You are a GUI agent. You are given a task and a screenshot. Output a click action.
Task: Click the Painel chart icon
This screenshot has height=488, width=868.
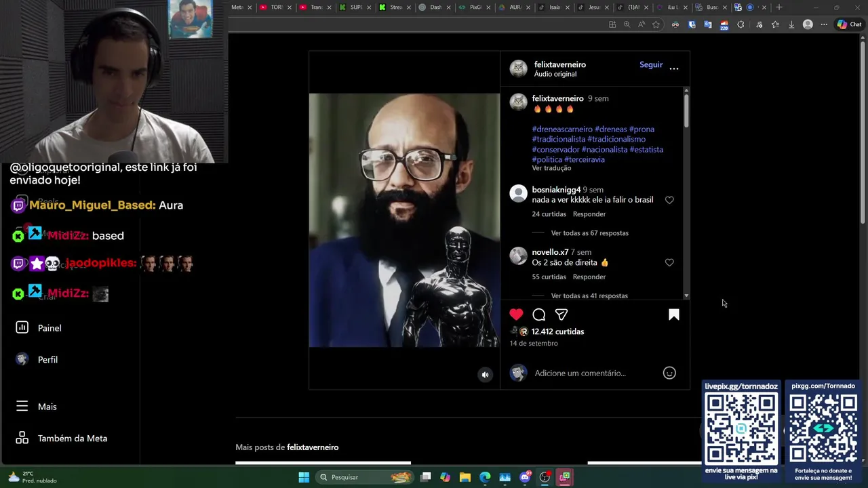point(22,327)
